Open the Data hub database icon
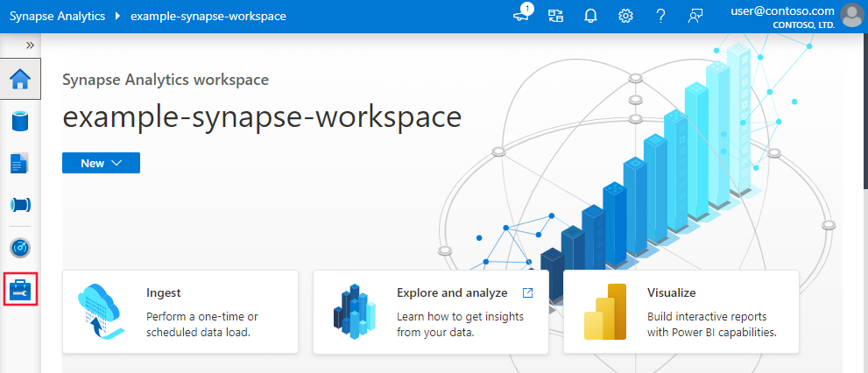This screenshot has width=868, height=373. tap(20, 121)
